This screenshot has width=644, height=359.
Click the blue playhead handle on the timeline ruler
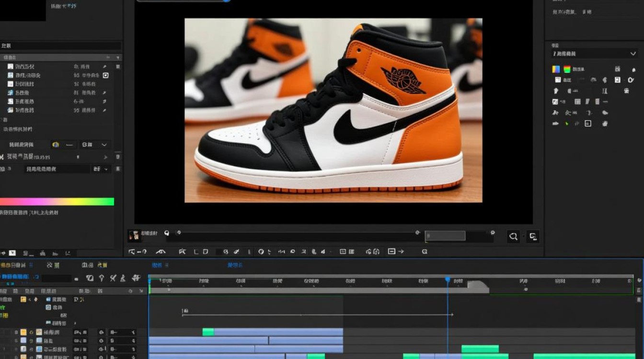(448, 279)
